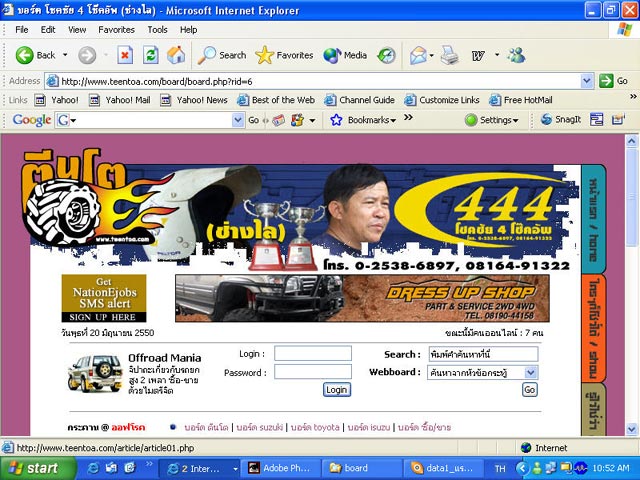The image size is (640, 480).
Task: Click the Google toolbar news icon
Action: point(279,120)
